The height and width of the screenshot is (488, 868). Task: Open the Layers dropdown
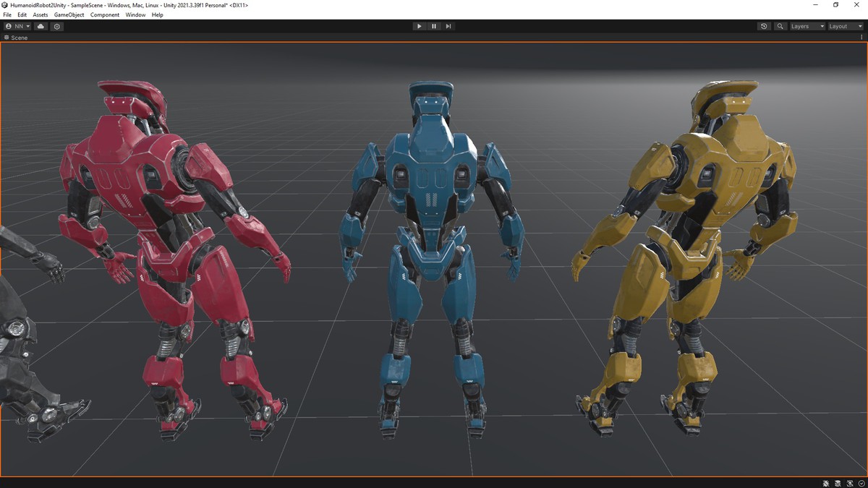coord(805,26)
